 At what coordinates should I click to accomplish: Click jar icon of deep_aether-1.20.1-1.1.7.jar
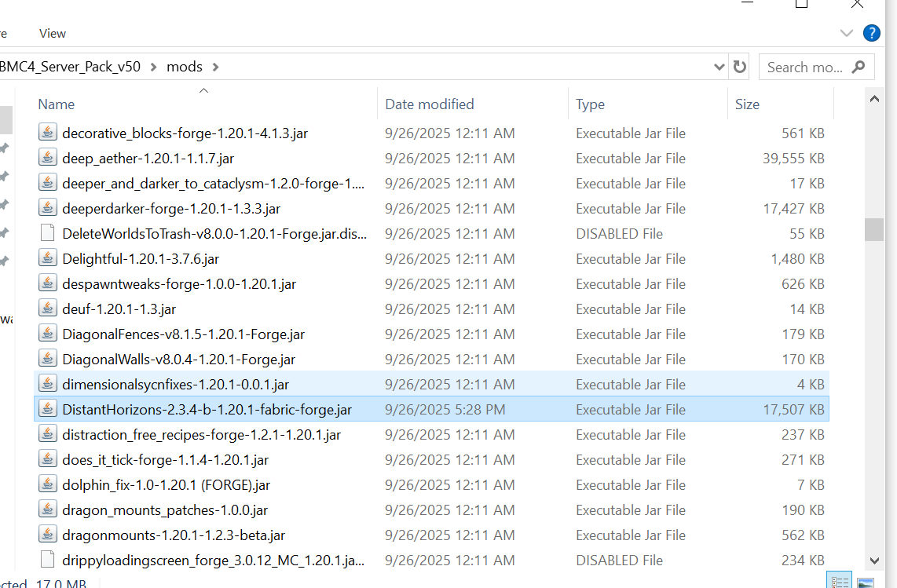pyautogui.click(x=47, y=158)
